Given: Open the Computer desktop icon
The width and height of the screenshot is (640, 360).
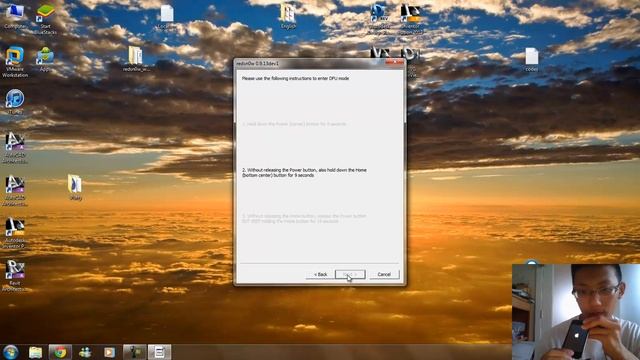Looking at the screenshot, I should pyautogui.click(x=15, y=16).
